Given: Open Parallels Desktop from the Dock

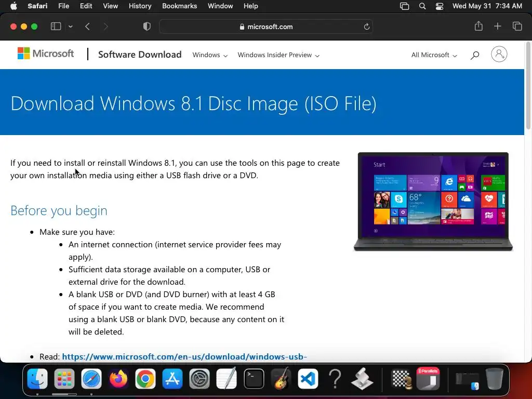Looking at the screenshot, I should pos(428,379).
